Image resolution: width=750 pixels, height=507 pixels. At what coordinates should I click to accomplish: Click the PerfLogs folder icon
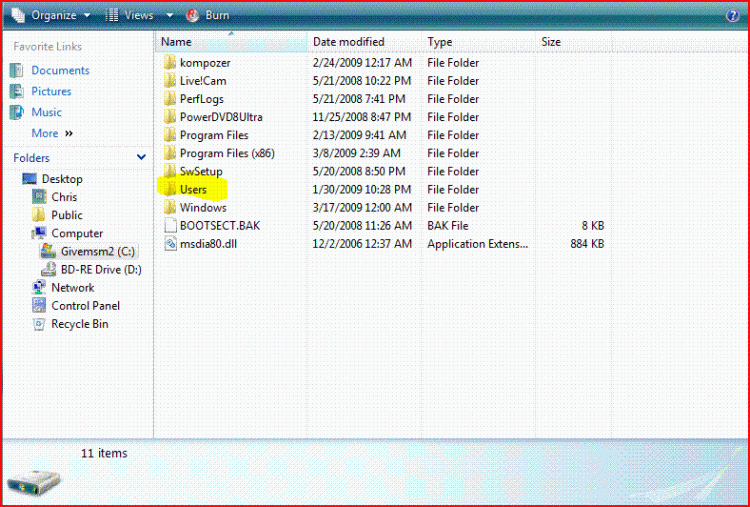coord(170,99)
